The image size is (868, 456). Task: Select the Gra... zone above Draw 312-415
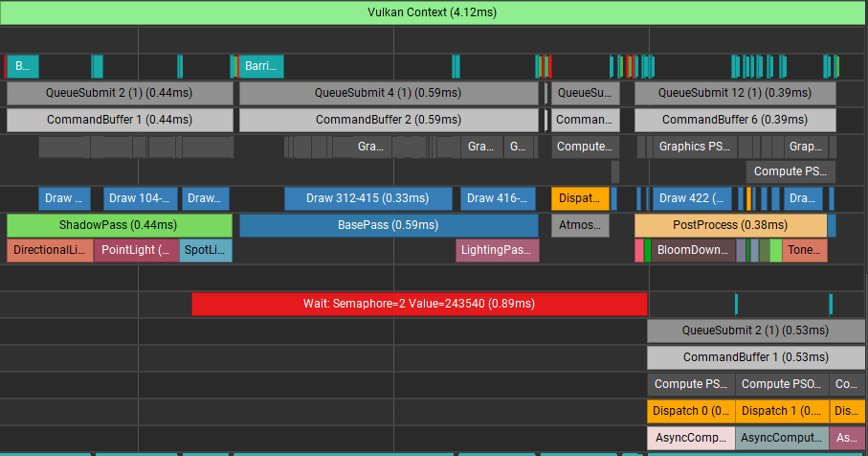[363, 147]
